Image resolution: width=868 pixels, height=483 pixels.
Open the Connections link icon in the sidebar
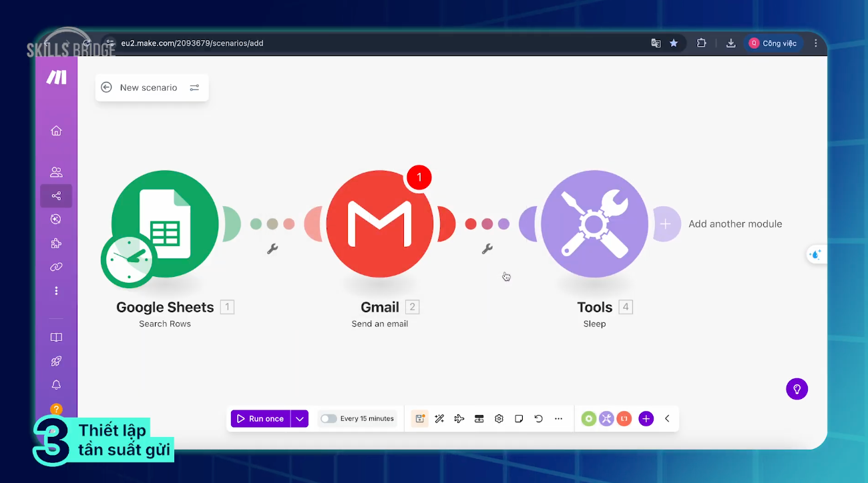tap(56, 267)
